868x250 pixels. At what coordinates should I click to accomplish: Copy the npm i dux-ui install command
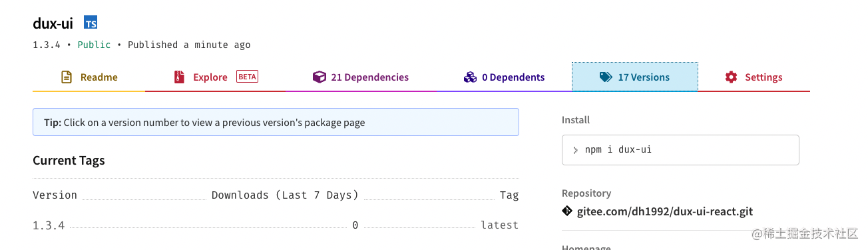[x=680, y=150]
